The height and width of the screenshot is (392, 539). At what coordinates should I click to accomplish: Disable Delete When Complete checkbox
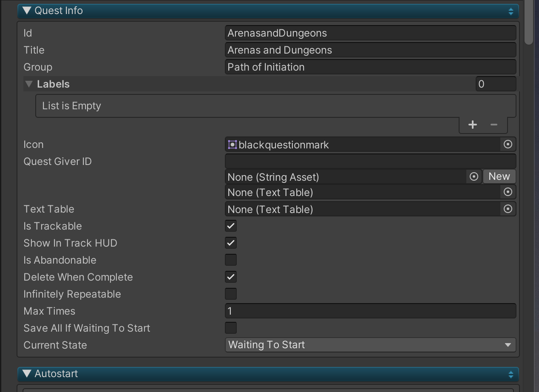pyautogui.click(x=231, y=277)
